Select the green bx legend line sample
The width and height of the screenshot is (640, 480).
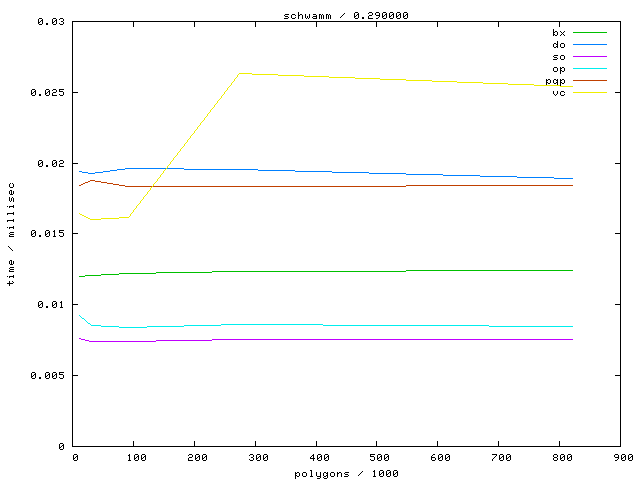[x=590, y=33]
